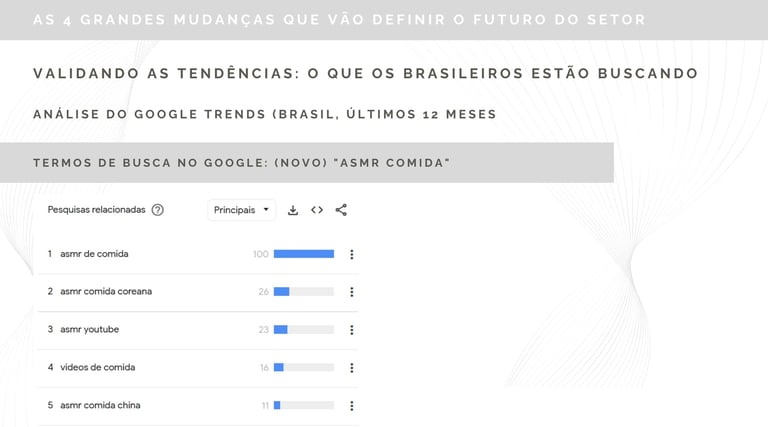This screenshot has width=768, height=427.
Task: Open the asmr comida coreana query
Action: click(105, 292)
